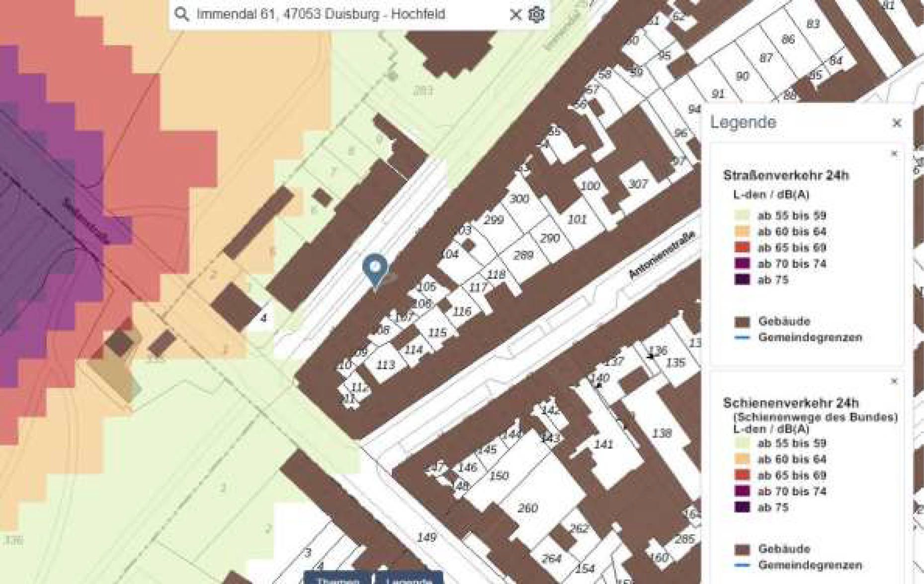Image resolution: width=924 pixels, height=584 pixels.
Task: Click Straßenverkehr swatch for 70 bis 74
Action: [x=742, y=263]
